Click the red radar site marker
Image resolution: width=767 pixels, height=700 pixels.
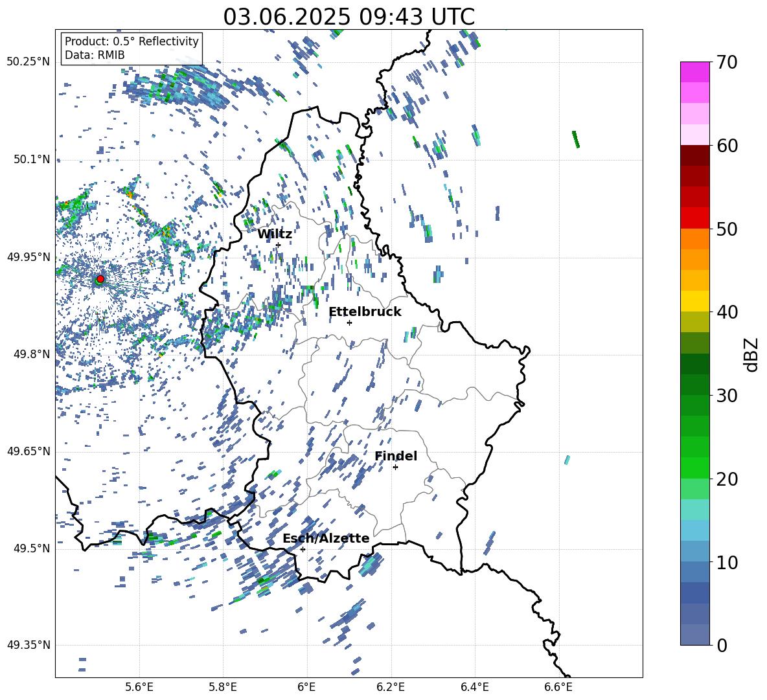tap(100, 279)
